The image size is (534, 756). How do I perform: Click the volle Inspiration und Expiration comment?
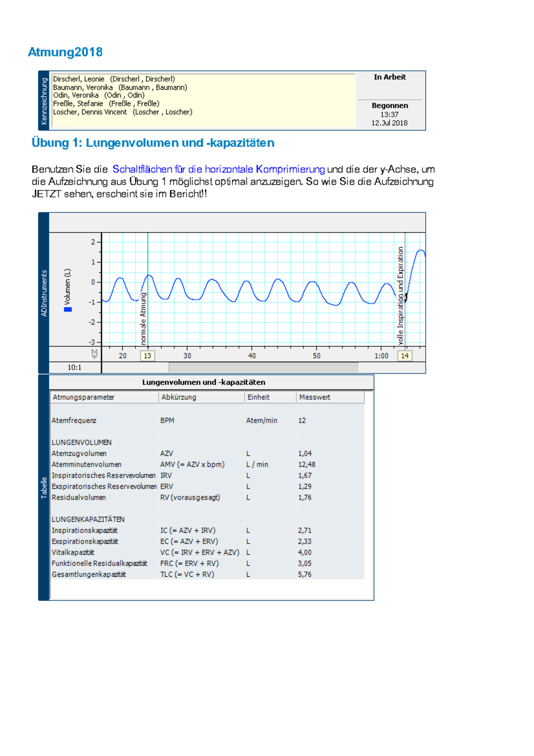coord(400,296)
